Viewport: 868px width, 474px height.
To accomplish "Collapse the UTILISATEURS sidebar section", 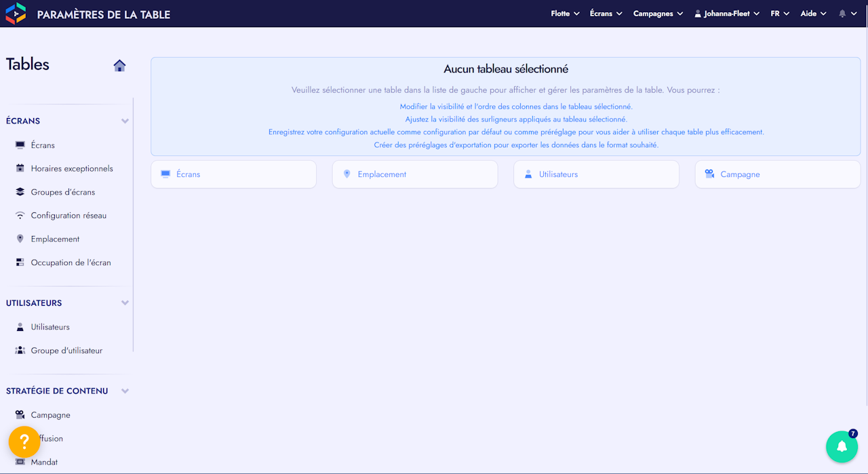I will [x=125, y=303].
